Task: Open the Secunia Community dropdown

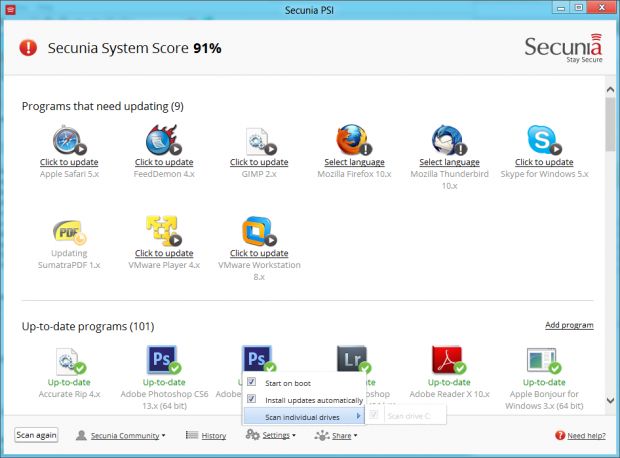Action: pos(128,435)
